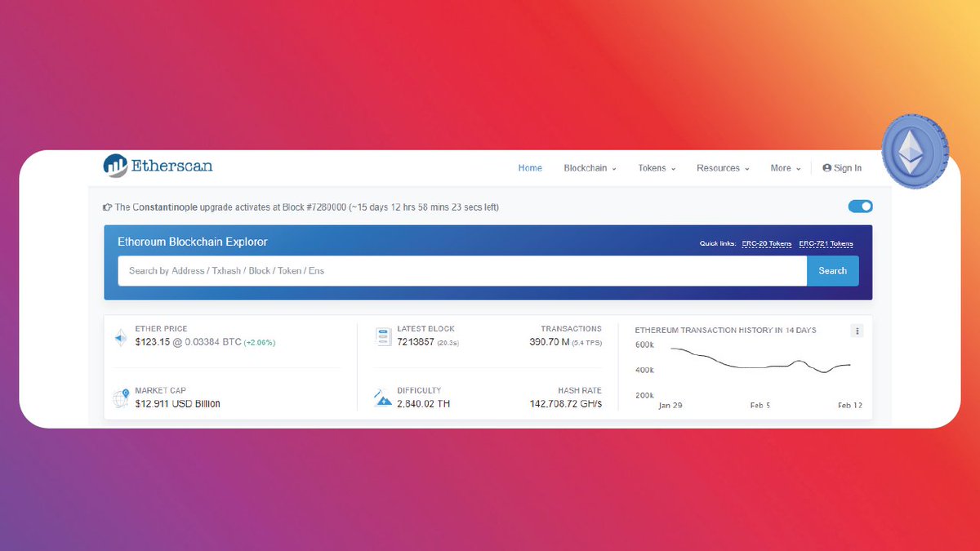Image resolution: width=980 pixels, height=551 pixels.
Task: Click the blue Search button
Action: pos(833,271)
